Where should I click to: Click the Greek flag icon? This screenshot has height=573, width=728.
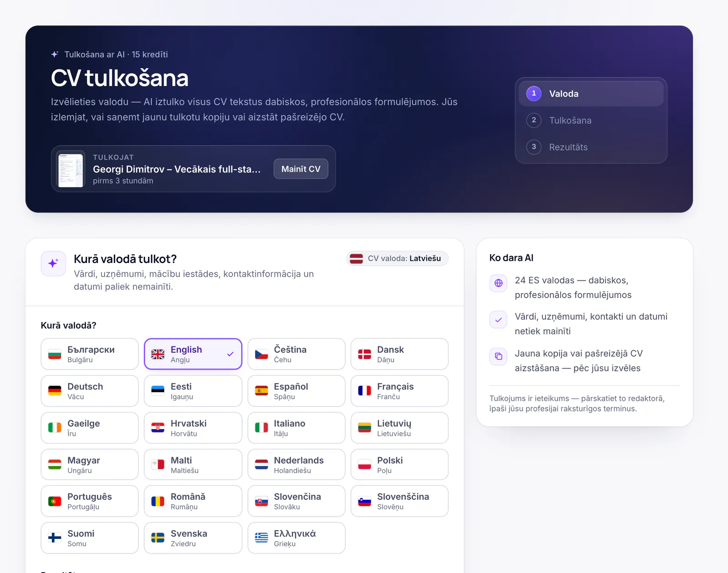(x=261, y=538)
